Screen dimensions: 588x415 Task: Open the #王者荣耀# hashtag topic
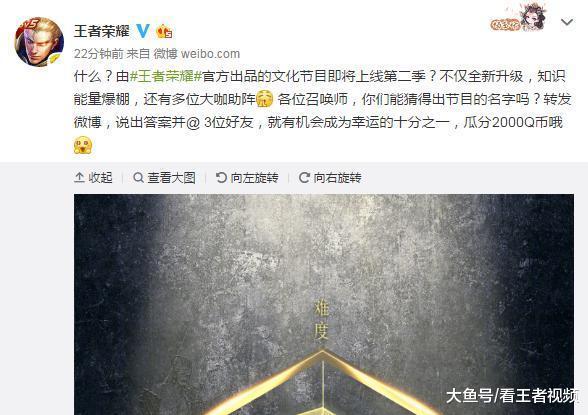(x=166, y=76)
